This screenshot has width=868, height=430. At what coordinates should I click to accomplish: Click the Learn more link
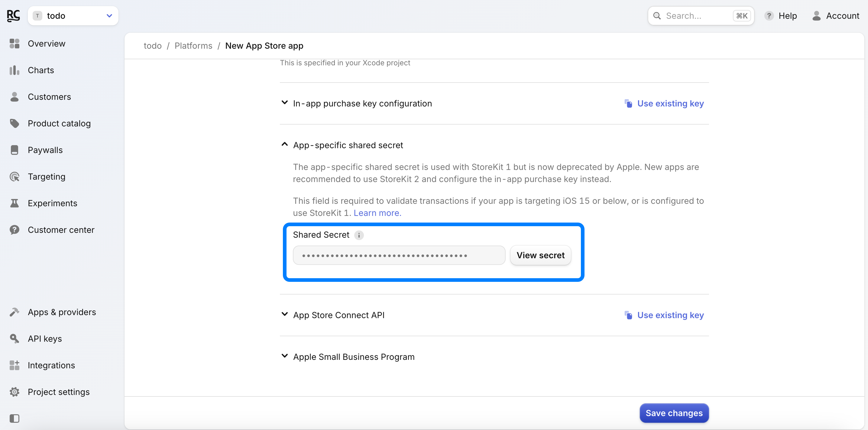(377, 213)
